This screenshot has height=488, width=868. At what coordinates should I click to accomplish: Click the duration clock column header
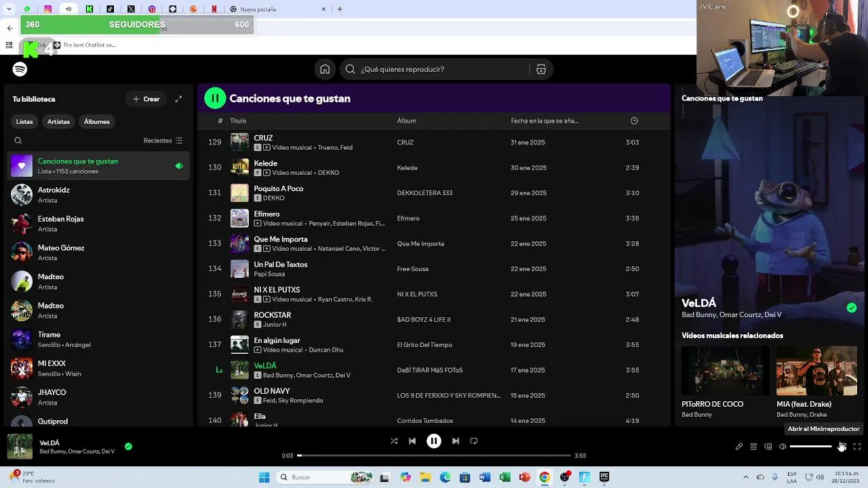pos(634,121)
